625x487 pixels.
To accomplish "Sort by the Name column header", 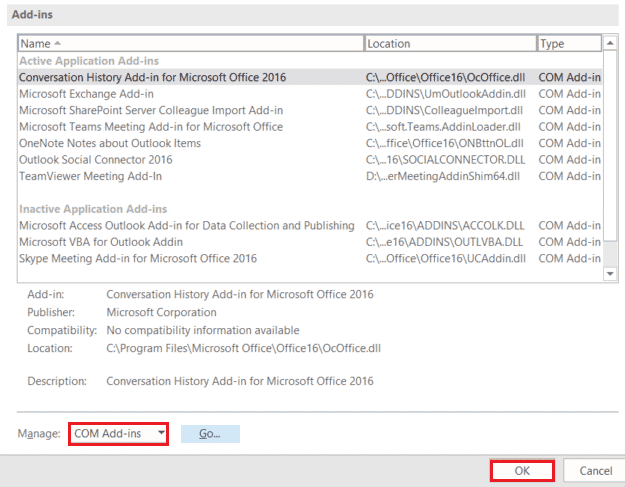I will (x=191, y=43).
